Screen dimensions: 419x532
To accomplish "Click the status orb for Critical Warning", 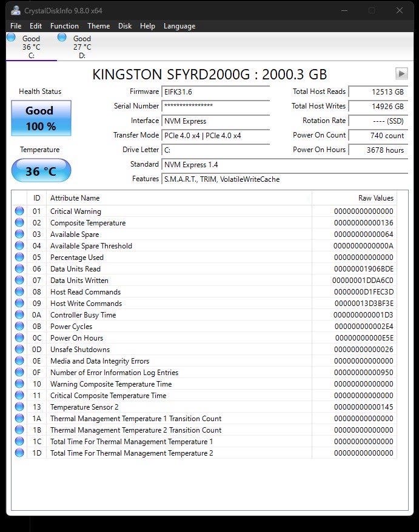I will point(19,211).
